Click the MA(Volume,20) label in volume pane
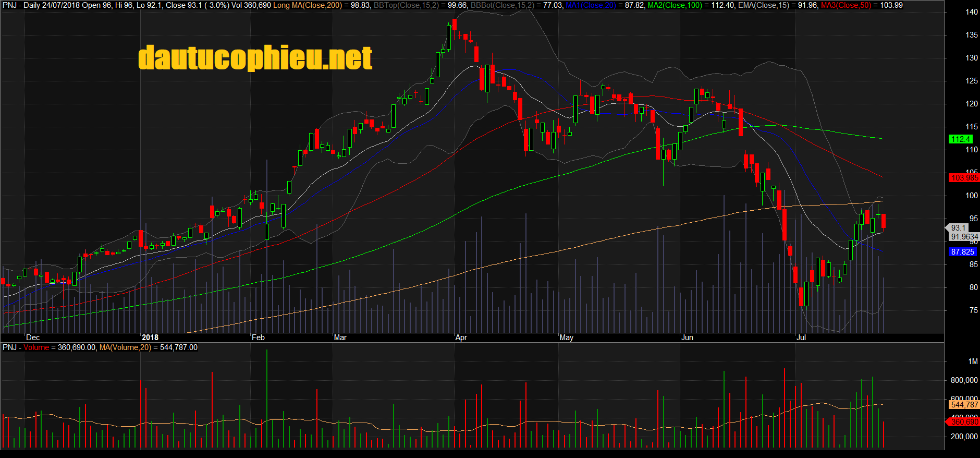The width and height of the screenshot is (980, 458). (125, 347)
